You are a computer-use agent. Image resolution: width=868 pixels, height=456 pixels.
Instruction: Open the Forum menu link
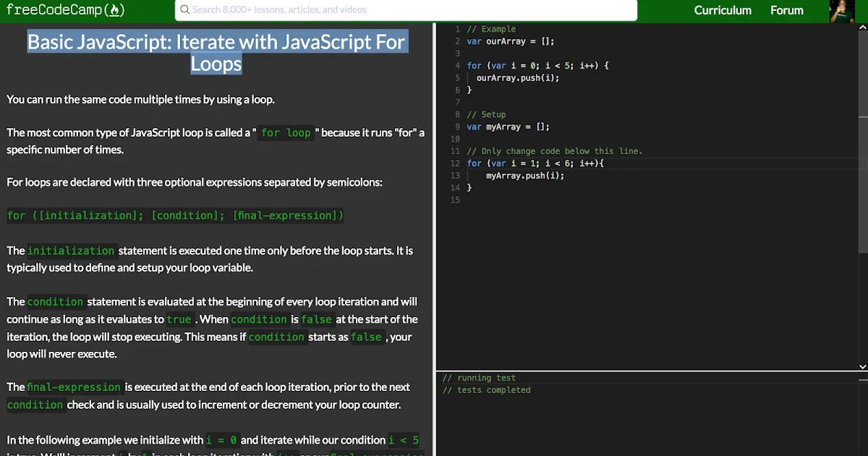(x=787, y=10)
